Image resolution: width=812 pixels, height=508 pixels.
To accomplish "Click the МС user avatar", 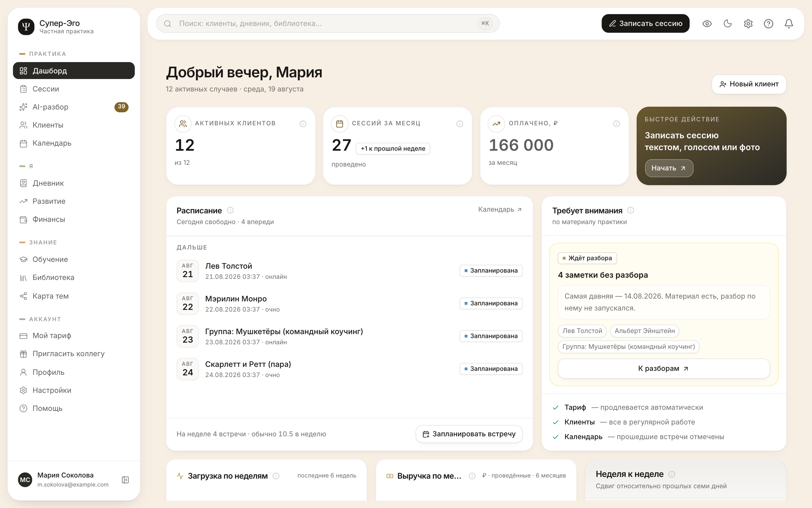I will click(25, 480).
